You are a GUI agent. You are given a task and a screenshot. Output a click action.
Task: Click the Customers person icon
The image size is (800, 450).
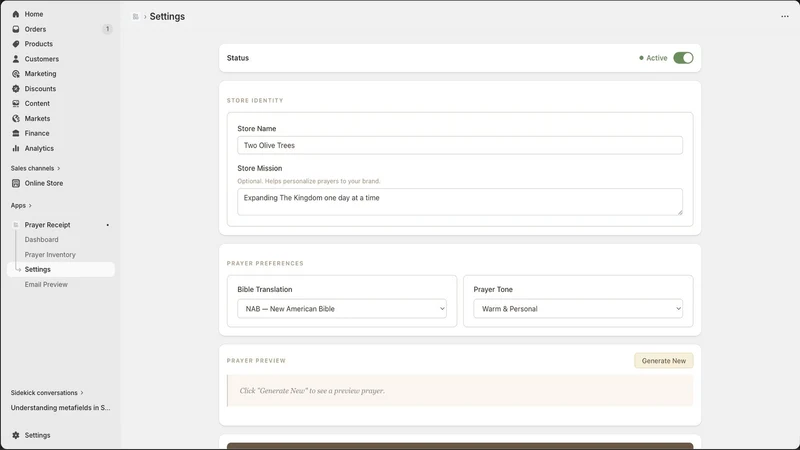[16, 59]
